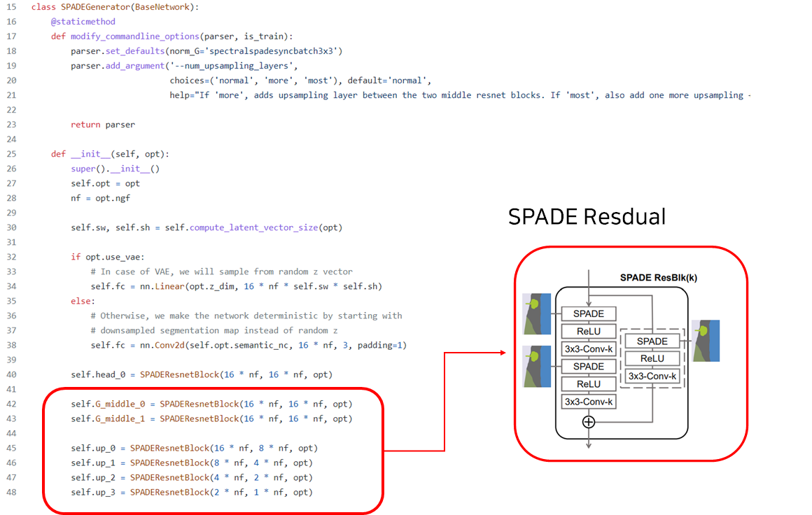Click the nn.Conv2d call on line 38
Screen dimensions: 812x515
pos(274,345)
